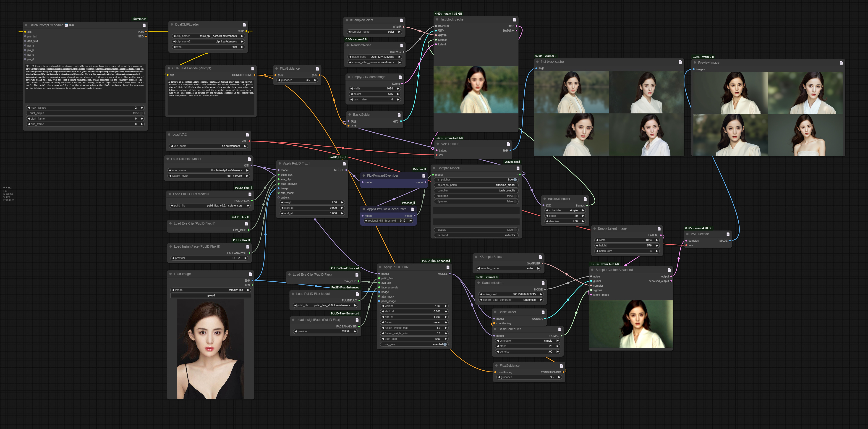Click the document icon on Load VAE node
Viewport: 868px width, 429px height.
247,134
